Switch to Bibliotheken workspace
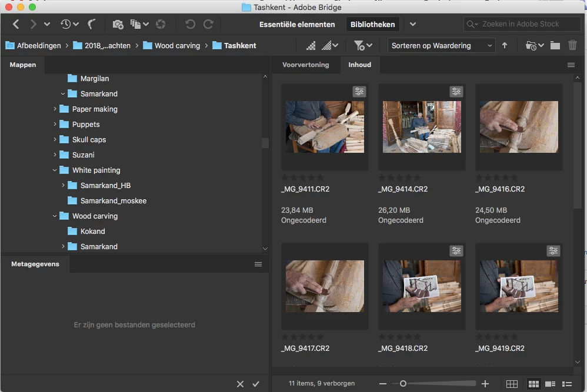Screen dimensions: 587x392 coord(372,24)
